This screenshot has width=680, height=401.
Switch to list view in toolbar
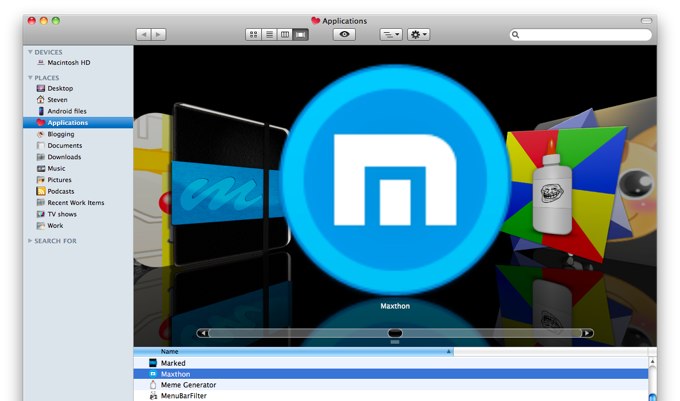pos(269,34)
